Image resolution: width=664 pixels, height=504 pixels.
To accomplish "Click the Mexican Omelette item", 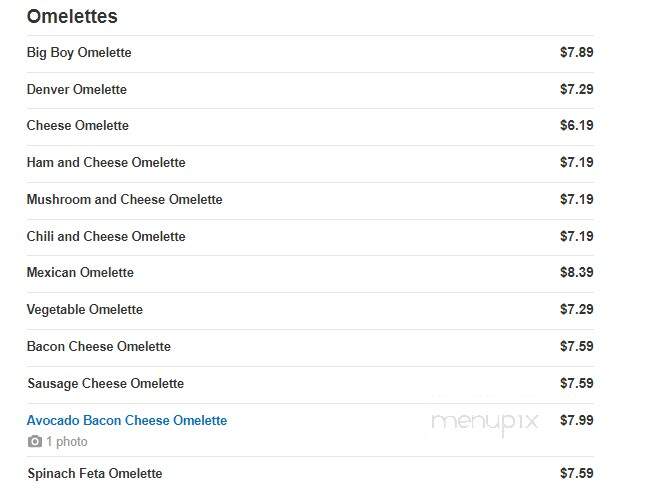I will (80, 272).
